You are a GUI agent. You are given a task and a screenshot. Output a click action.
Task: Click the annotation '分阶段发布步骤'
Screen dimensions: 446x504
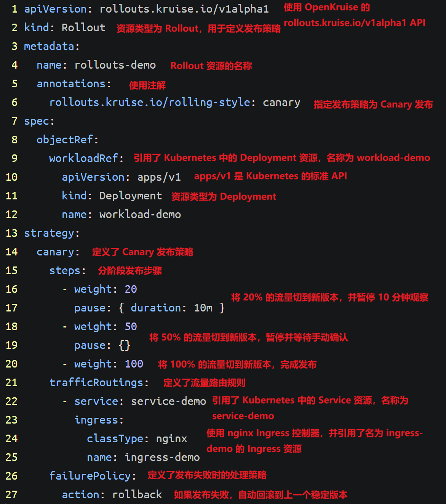tap(130, 271)
